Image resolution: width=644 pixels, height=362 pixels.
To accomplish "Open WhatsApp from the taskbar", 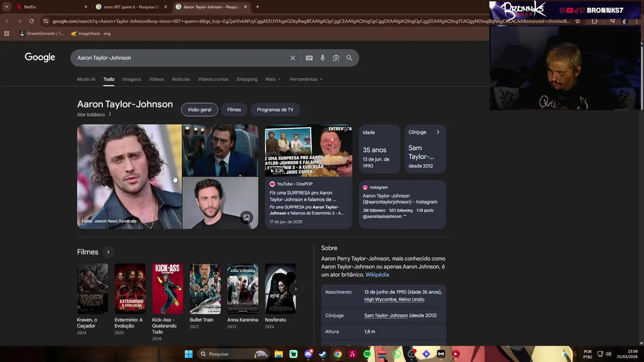I will (x=397, y=354).
